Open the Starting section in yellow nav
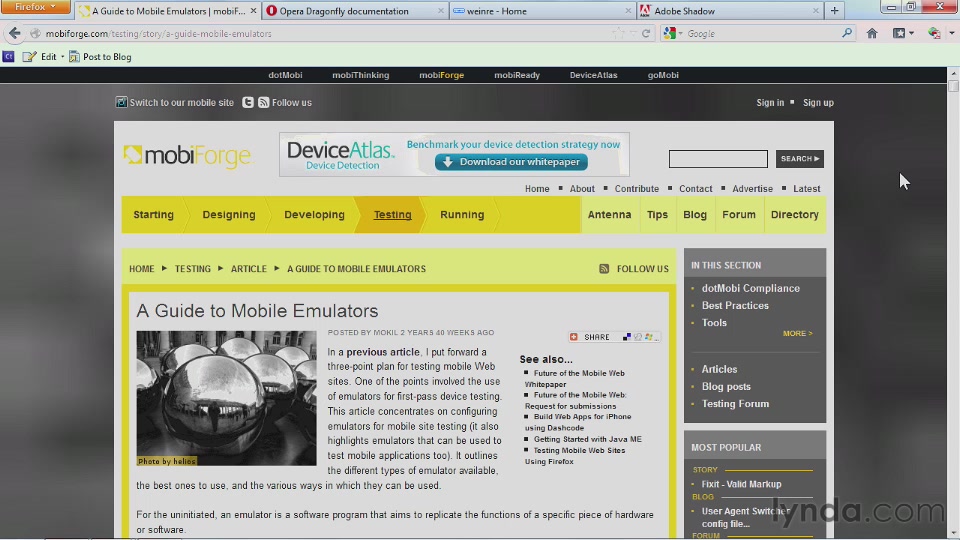960x540 pixels. (x=154, y=215)
